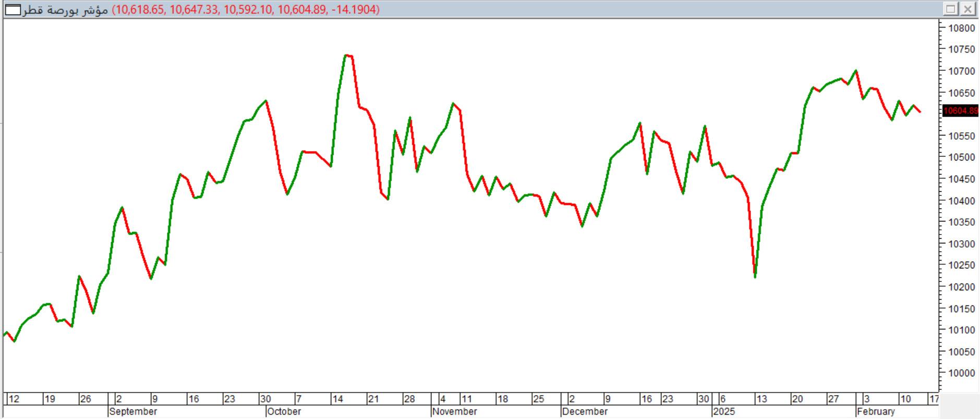Click the September month label
980x419 pixels.
click(x=134, y=412)
